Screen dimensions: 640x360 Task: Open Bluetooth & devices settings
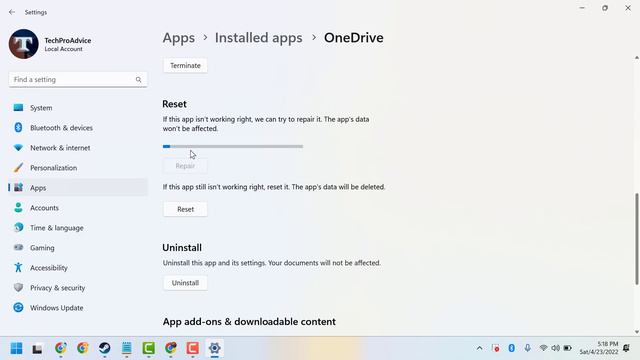click(78, 128)
